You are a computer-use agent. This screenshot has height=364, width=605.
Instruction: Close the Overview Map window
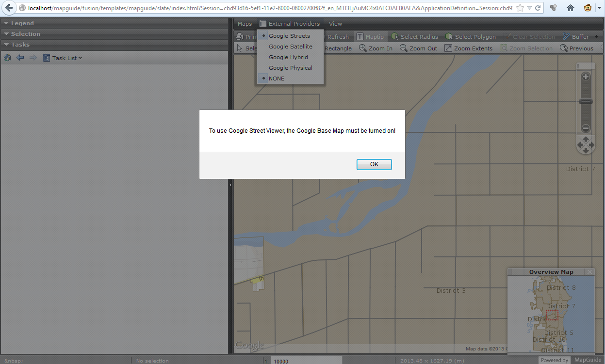(x=589, y=272)
